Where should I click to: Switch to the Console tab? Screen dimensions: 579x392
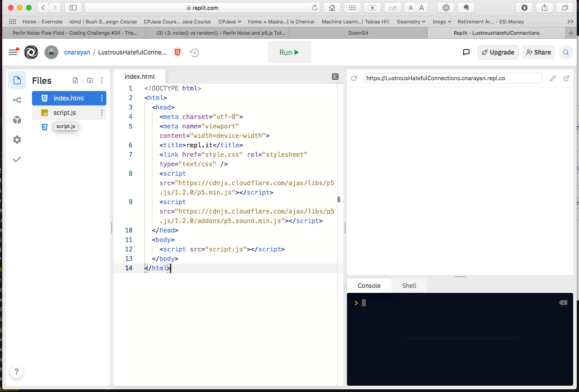point(369,286)
